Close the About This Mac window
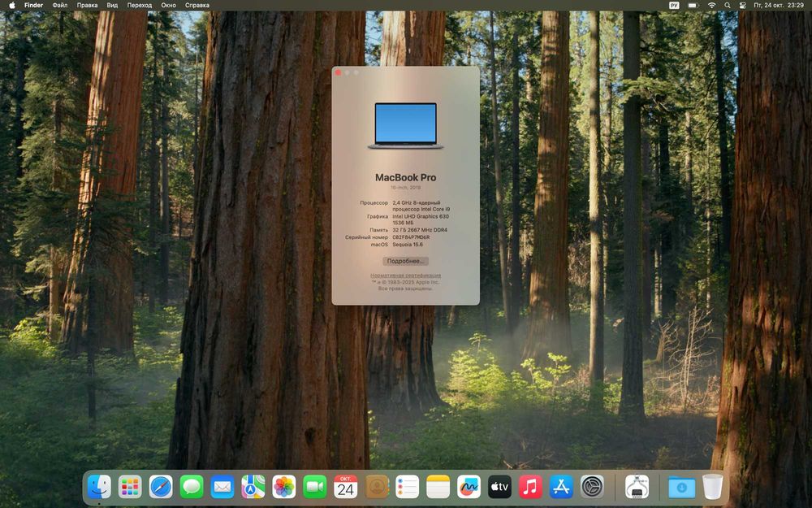The height and width of the screenshot is (508, 812). click(x=339, y=72)
